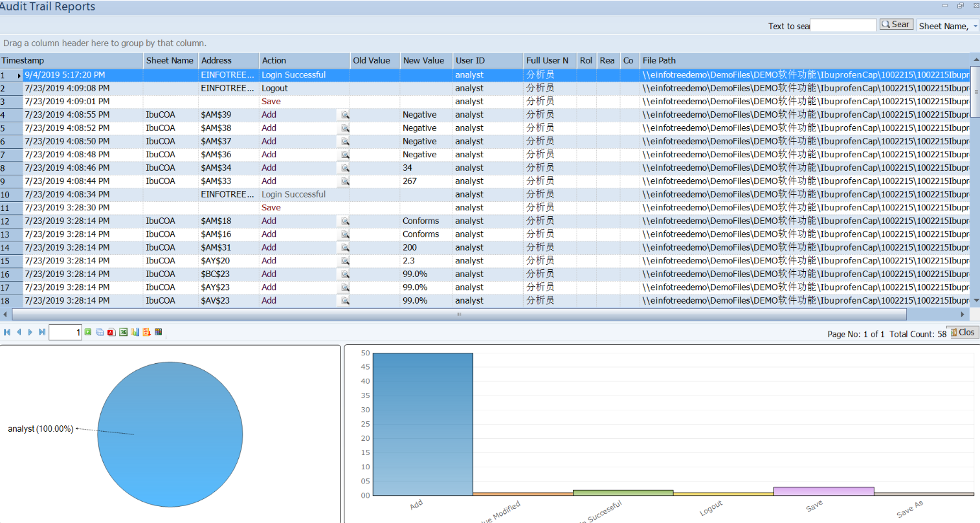Click the colored grid icon in toolbar
The height and width of the screenshot is (523, 980).
(159, 332)
